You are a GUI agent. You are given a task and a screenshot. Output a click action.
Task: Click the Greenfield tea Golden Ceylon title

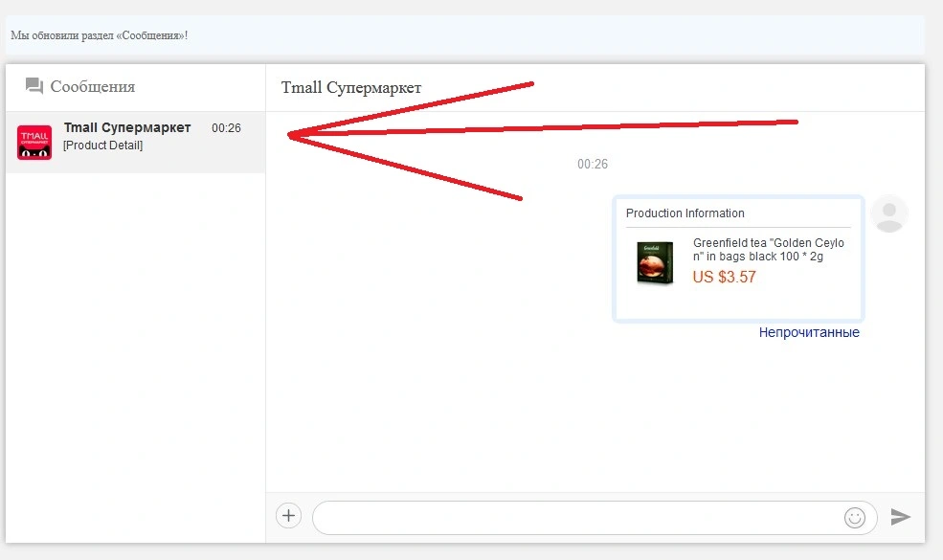point(768,250)
